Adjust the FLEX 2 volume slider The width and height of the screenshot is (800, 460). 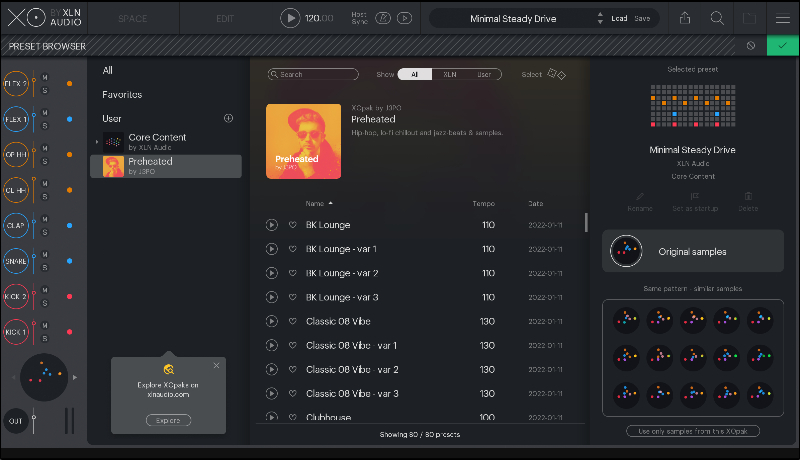34,84
